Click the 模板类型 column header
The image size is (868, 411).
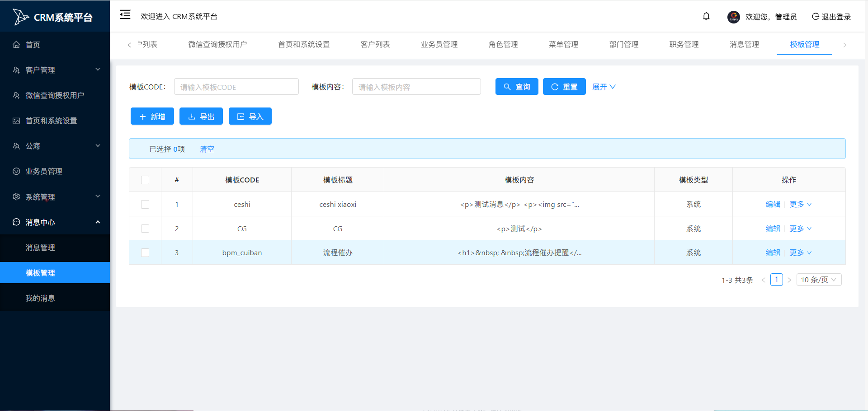693,180
